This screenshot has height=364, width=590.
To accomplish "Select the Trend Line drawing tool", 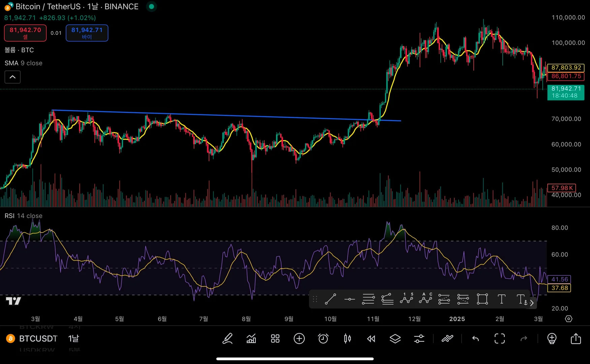I will tap(330, 299).
